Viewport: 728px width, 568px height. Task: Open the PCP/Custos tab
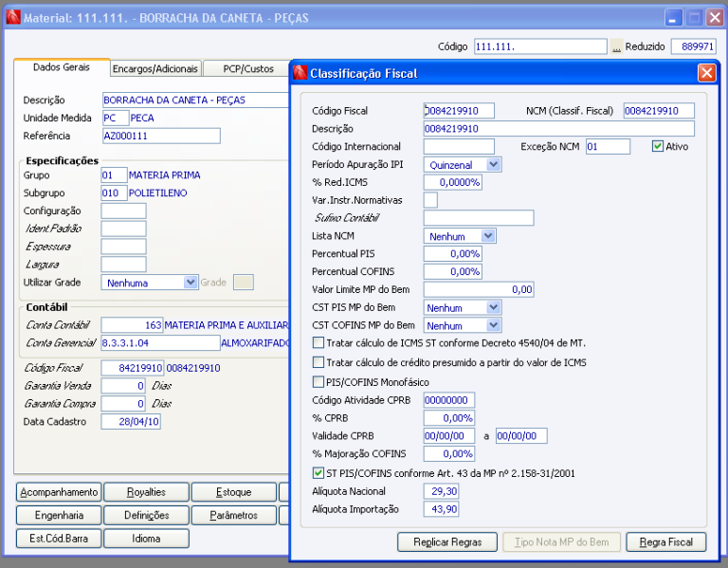248,68
